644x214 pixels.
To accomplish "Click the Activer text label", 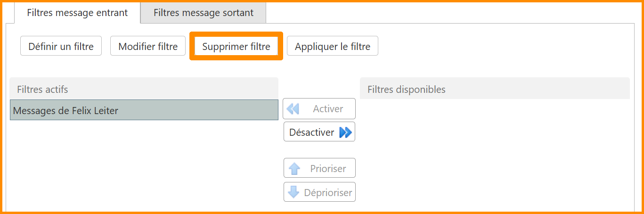I will [x=328, y=109].
